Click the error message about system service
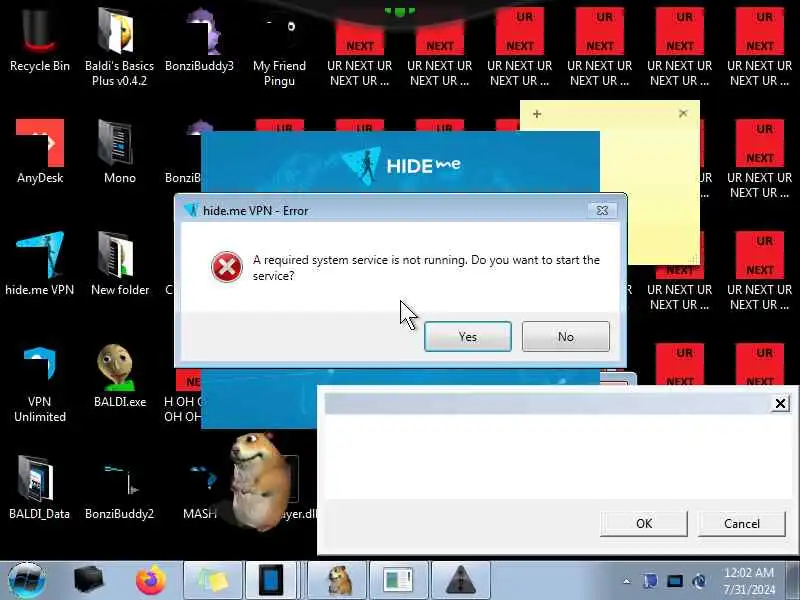This screenshot has width=800, height=600. [426, 267]
